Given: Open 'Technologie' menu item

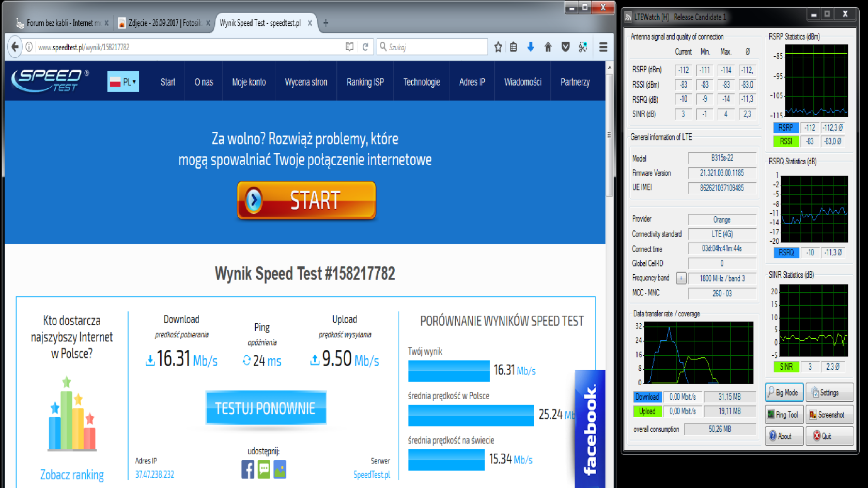Looking at the screenshot, I should click(x=422, y=82).
